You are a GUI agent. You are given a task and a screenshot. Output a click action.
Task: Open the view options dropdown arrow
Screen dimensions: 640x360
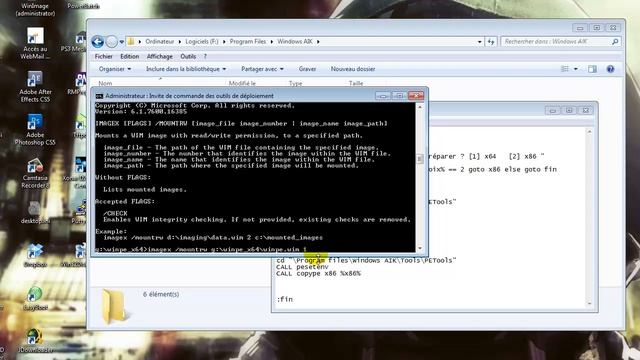(576, 69)
